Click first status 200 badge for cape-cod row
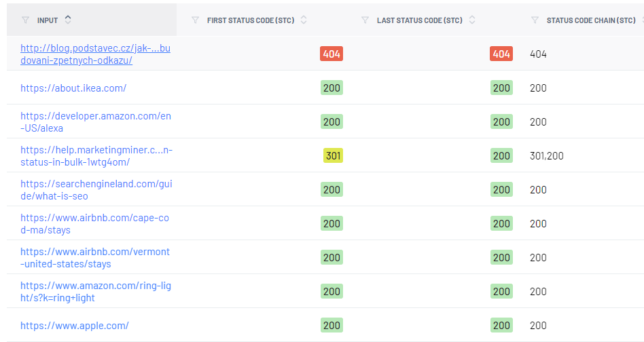 332,223
